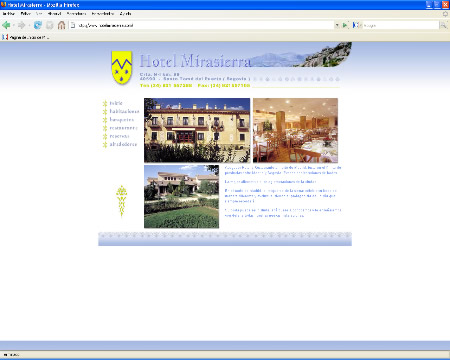Click inside the Google search box
This screenshot has width=450, height=360.
tap(400, 25)
